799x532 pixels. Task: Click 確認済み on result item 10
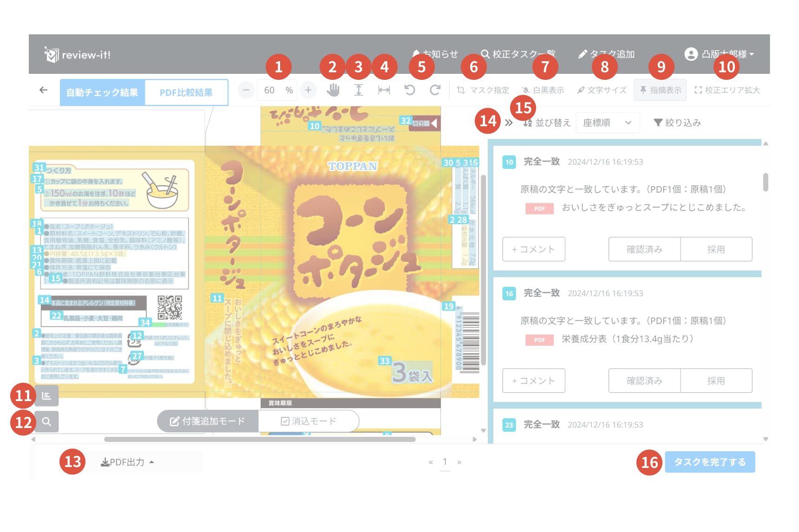(x=644, y=249)
